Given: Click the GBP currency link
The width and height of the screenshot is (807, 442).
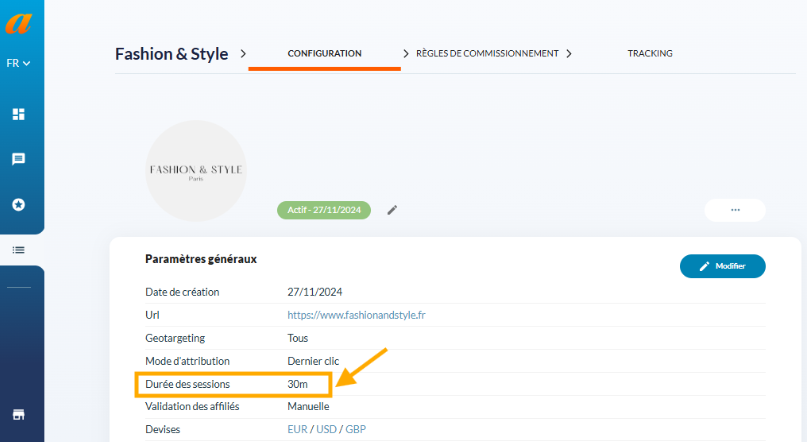Looking at the screenshot, I should [x=356, y=429].
